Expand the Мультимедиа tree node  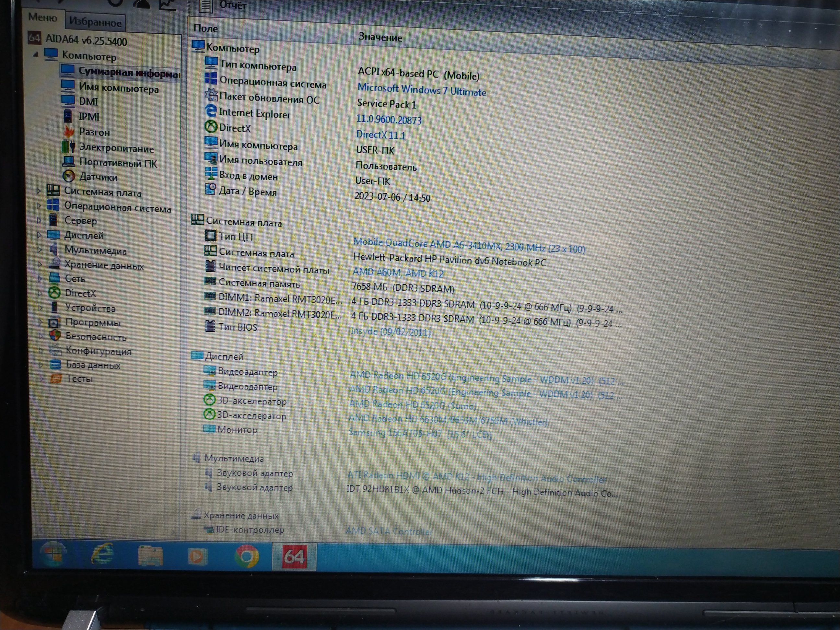(x=39, y=250)
